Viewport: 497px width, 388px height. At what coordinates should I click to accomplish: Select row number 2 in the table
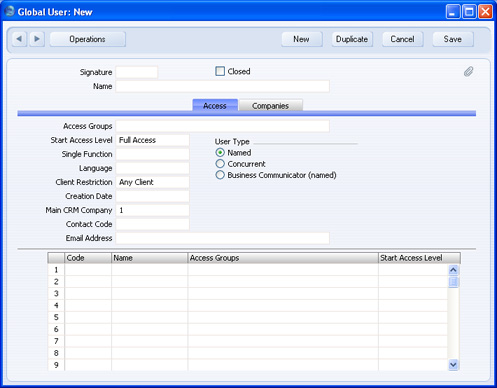56,282
